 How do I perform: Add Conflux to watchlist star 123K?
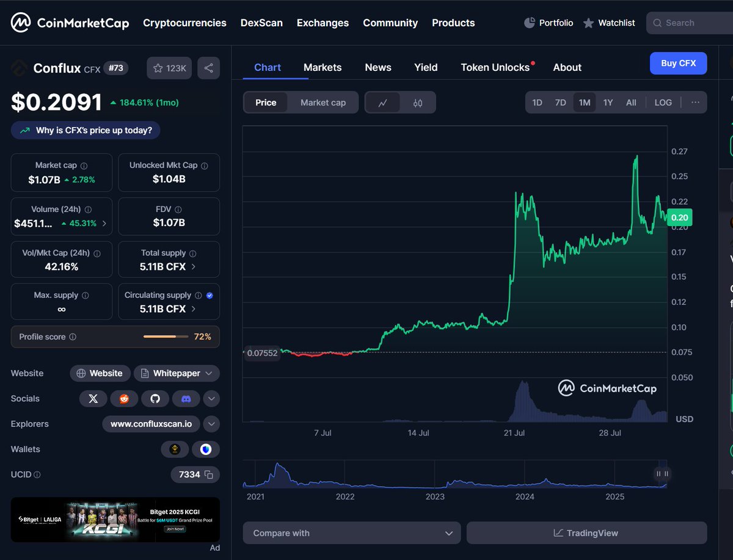point(169,68)
